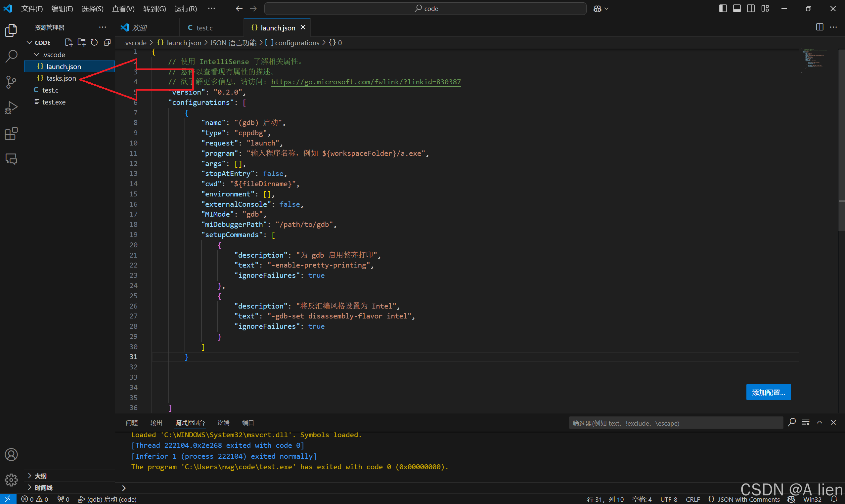Open the Manage gear settings icon
Image resolution: width=845 pixels, height=504 pixels.
click(11, 480)
